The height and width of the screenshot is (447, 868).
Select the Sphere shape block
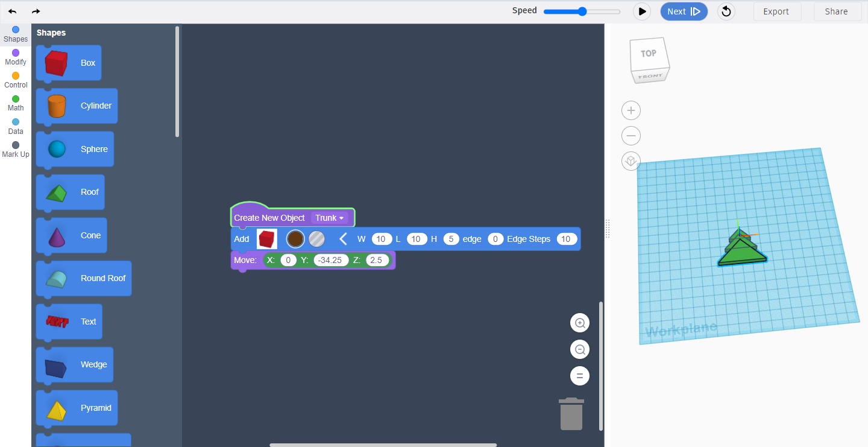[x=74, y=148]
